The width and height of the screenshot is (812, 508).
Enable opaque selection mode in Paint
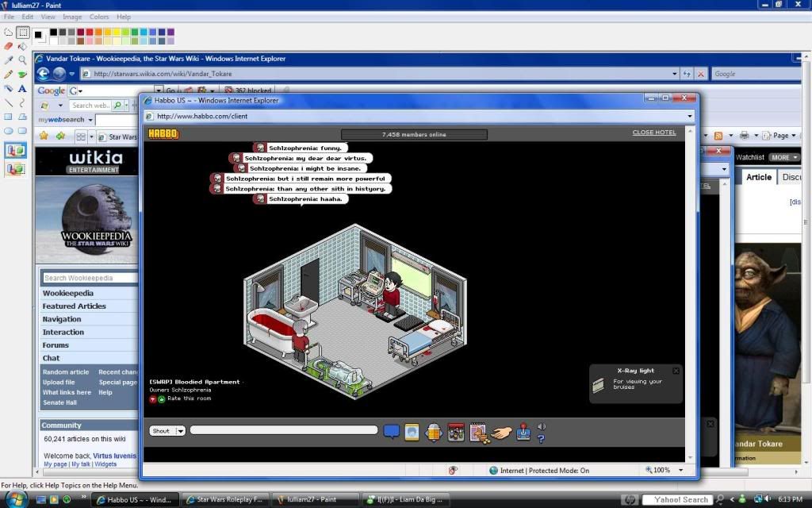coord(15,150)
